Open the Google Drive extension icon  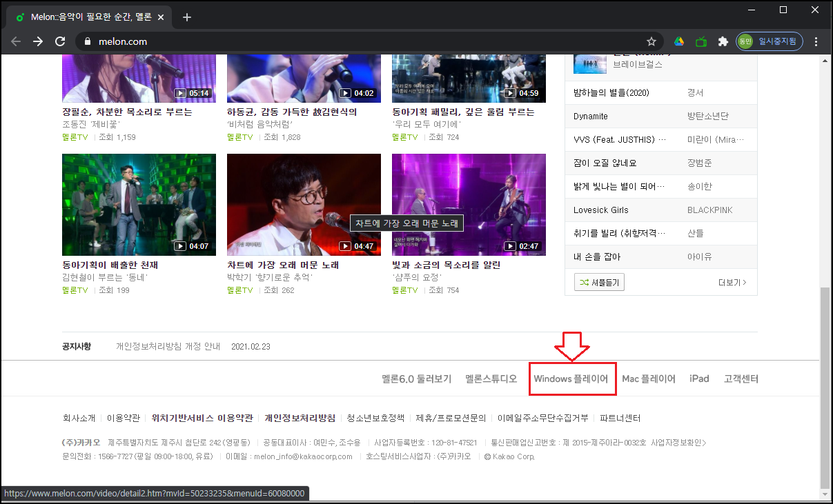point(679,41)
